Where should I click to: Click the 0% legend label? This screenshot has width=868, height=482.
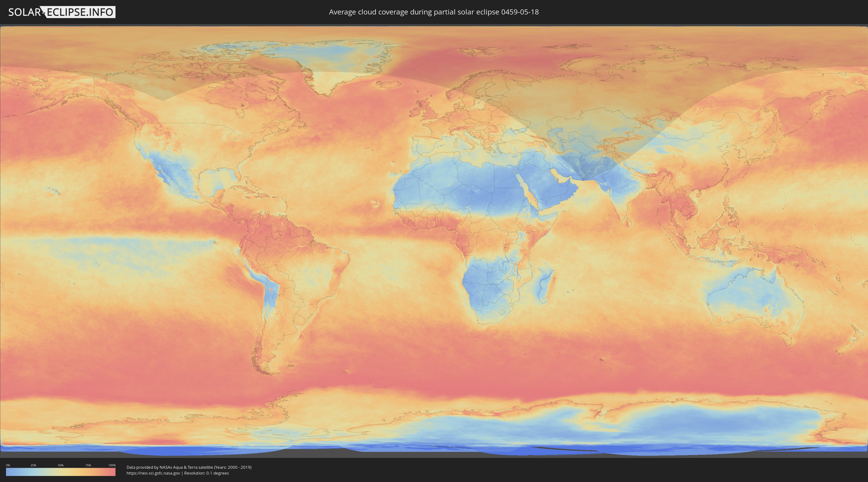[x=8, y=465]
